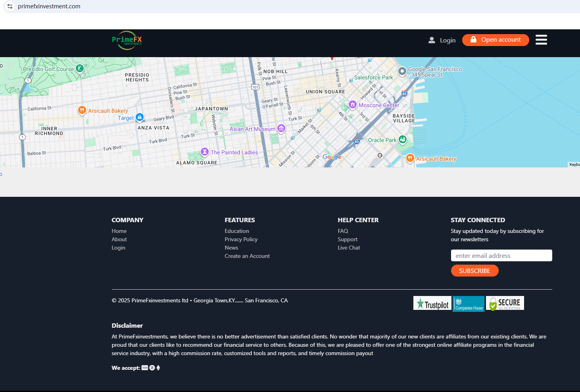Image resolution: width=580 pixels, height=392 pixels.
Task: Click the email address input field
Action: (x=501, y=256)
